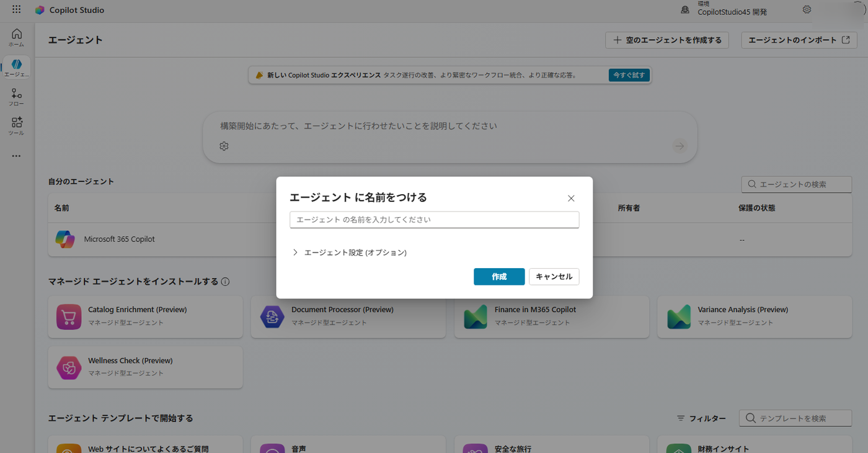Screen dimensions: 868x453
Task: Click the Copilot Studio logo icon
Action: tap(40, 10)
